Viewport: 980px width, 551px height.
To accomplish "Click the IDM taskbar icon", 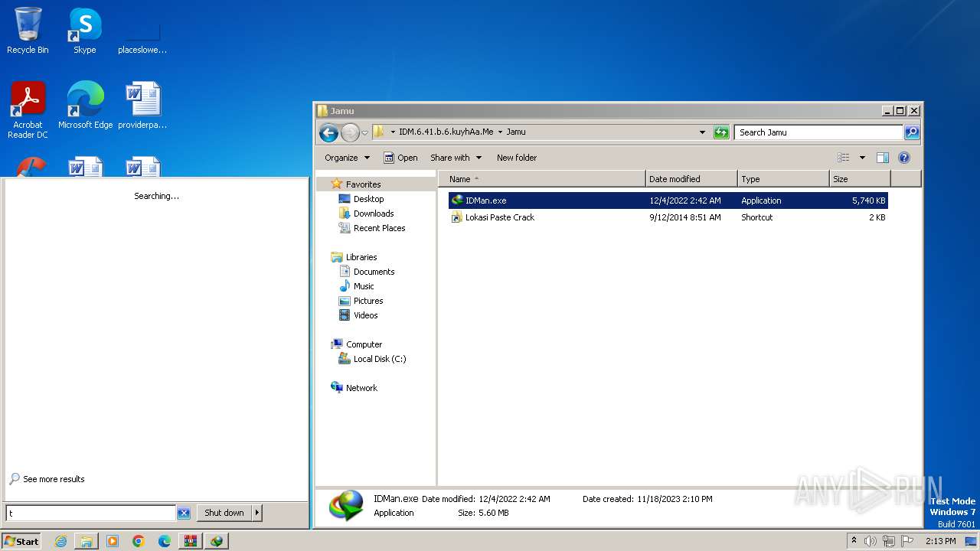I will 217,541.
